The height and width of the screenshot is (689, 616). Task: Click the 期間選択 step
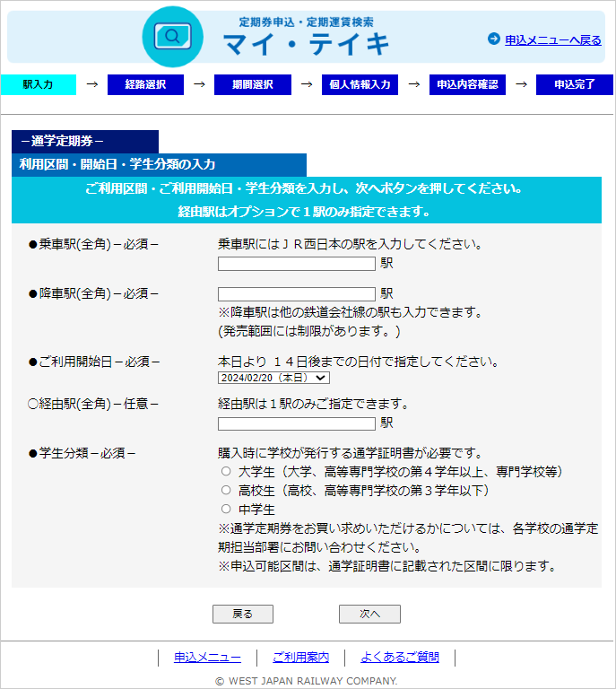pyautogui.click(x=252, y=84)
